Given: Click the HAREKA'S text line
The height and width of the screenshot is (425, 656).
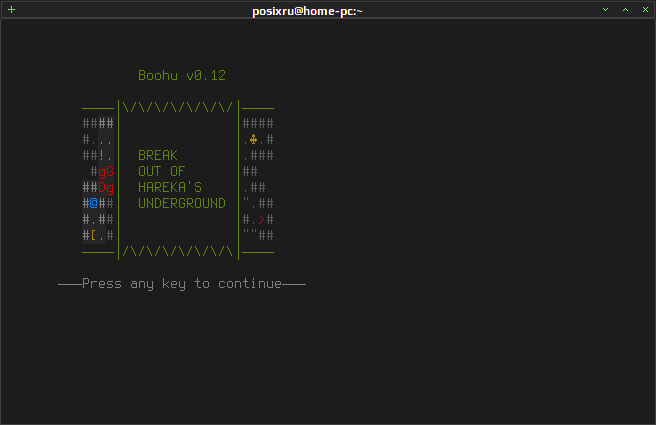Looking at the screenshot, I should [170, 187].
